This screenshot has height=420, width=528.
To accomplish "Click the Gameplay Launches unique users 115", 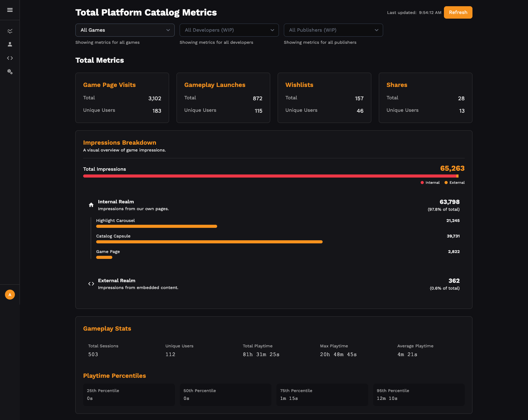I will pos(259,111).
